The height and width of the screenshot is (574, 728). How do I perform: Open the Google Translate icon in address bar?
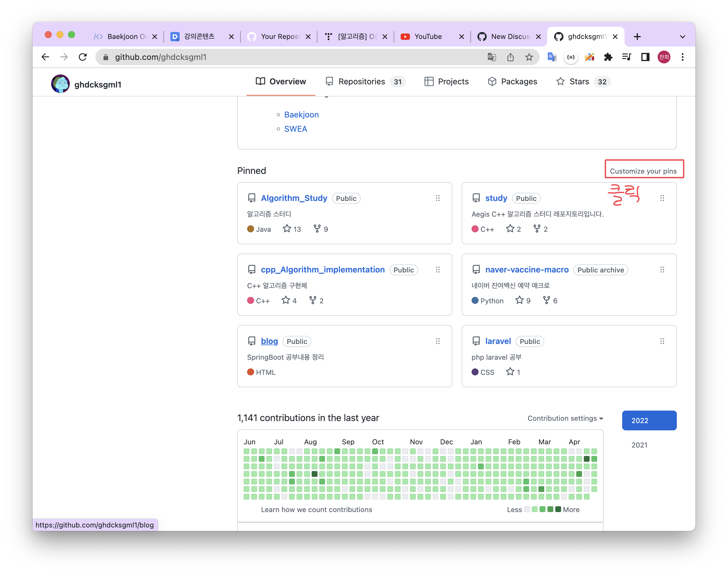(x=492, y=57)
